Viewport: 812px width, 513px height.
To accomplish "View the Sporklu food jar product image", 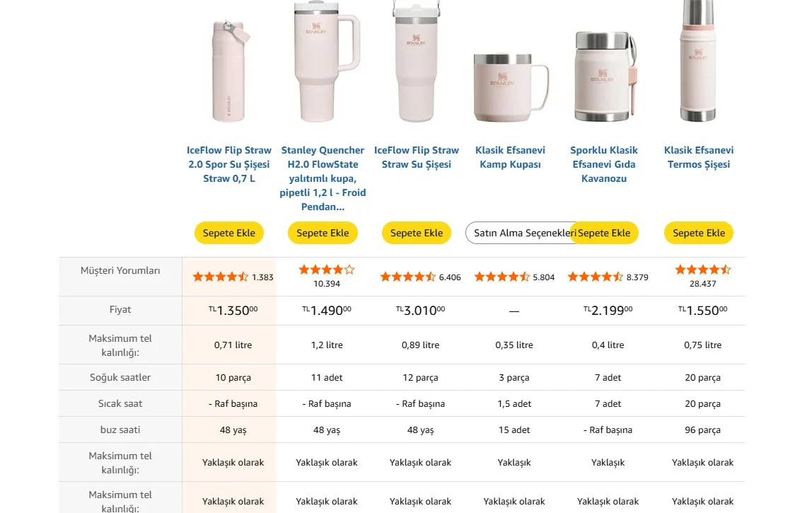I will coord(604,76).
